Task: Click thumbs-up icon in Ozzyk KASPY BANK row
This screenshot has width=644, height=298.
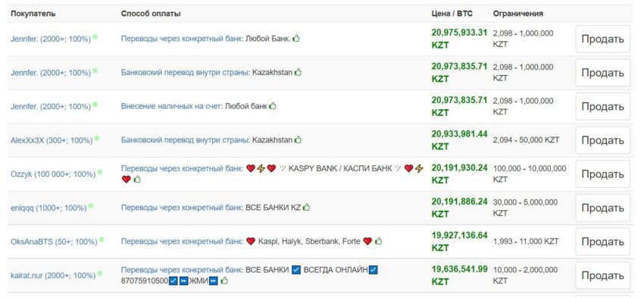Action: click(x=137, y=179)
